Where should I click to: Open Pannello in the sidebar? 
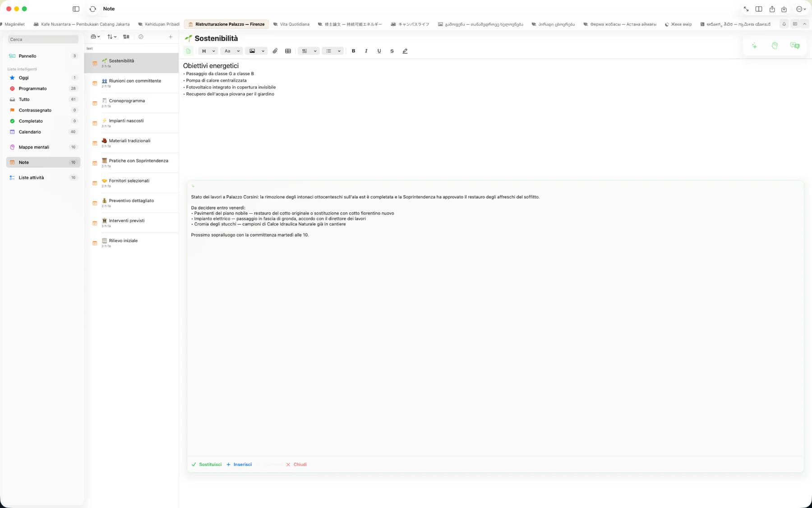(x=43, y=56)
